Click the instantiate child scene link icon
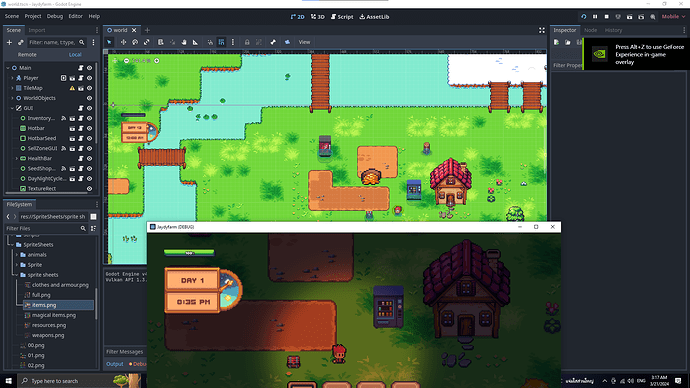 tap(20, 42)
